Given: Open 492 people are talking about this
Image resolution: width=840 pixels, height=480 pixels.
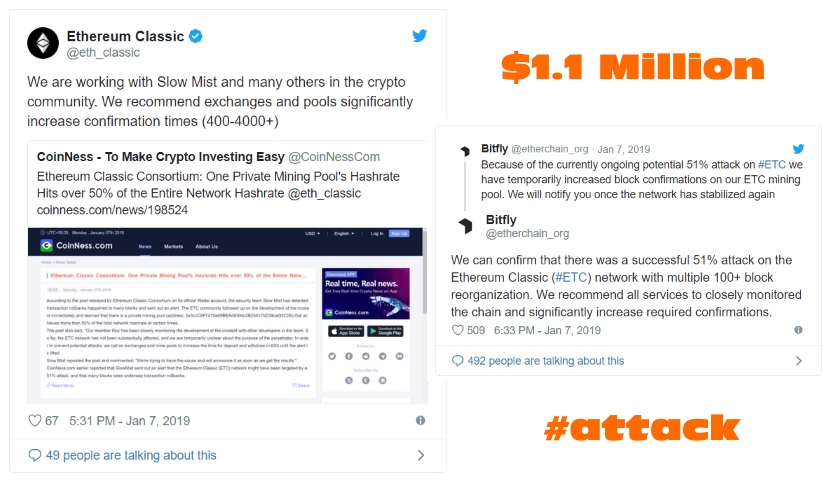Looking at the screenshot, I should tap(546, 361).
